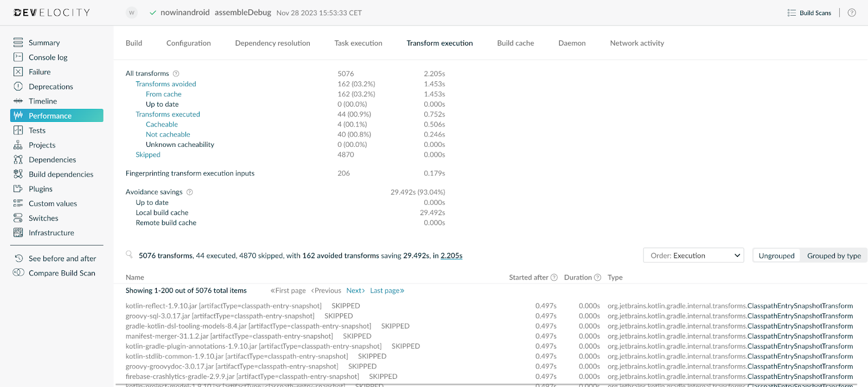The image size is (868, 387).
Task: Click the Started after help icon
Action: (554, 278)
